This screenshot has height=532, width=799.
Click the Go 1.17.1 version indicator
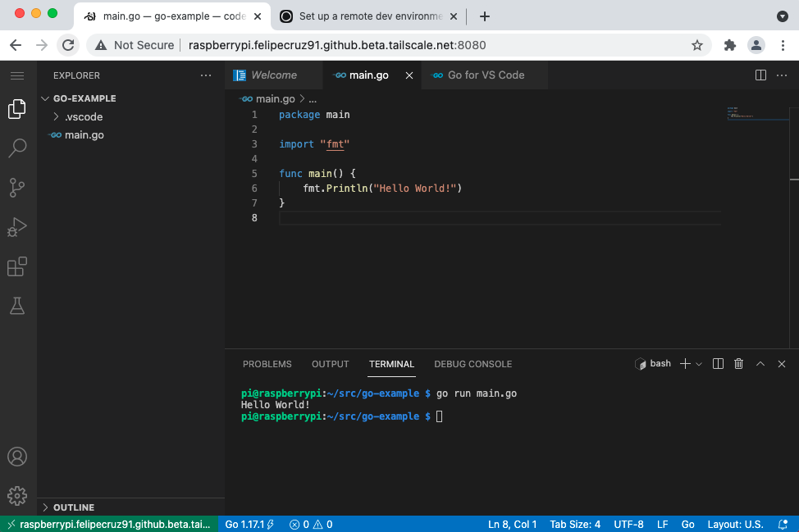click(x=249, y=525)
